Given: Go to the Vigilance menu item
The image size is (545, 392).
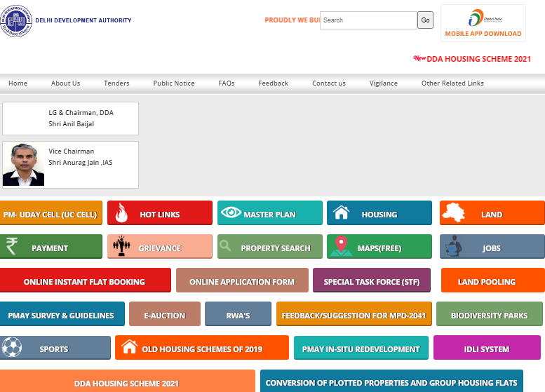Looking at the screenshot, I should click(x=384, y=83).
